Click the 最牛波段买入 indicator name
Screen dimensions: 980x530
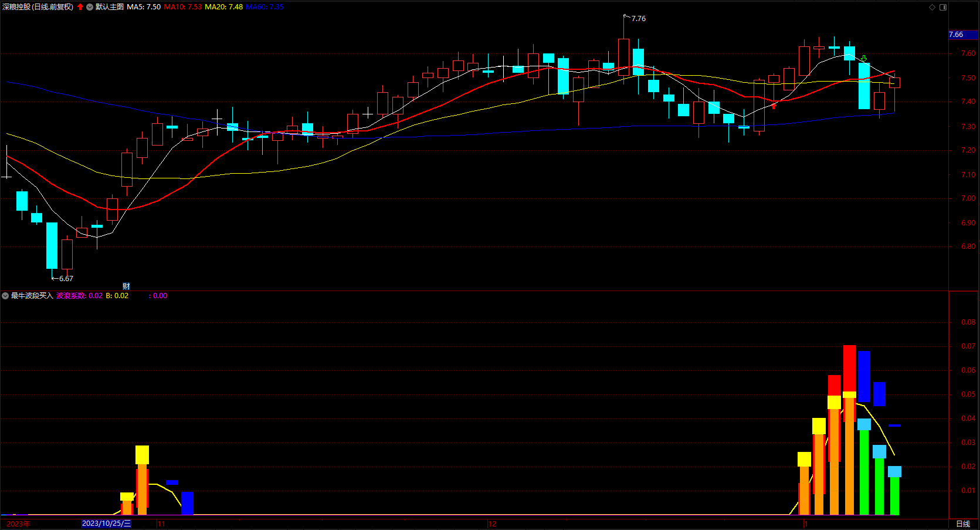(32, 296)
